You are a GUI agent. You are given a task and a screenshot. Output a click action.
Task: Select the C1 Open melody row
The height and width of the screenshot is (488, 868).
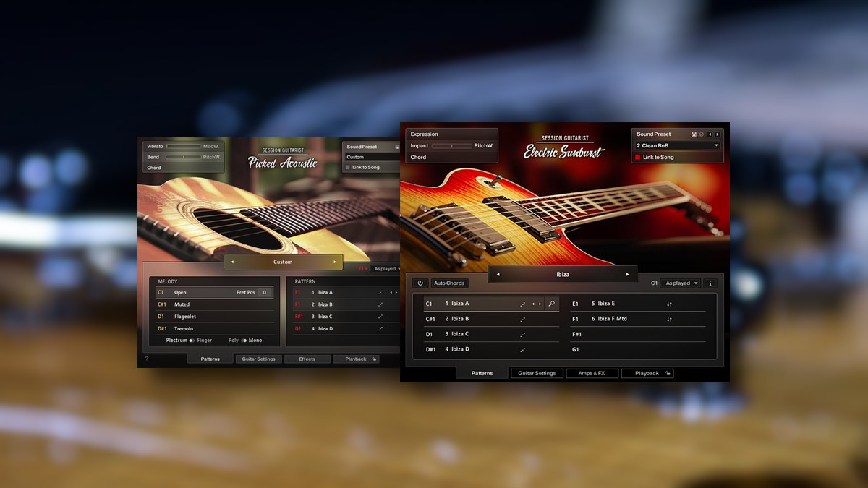point(215,292)
